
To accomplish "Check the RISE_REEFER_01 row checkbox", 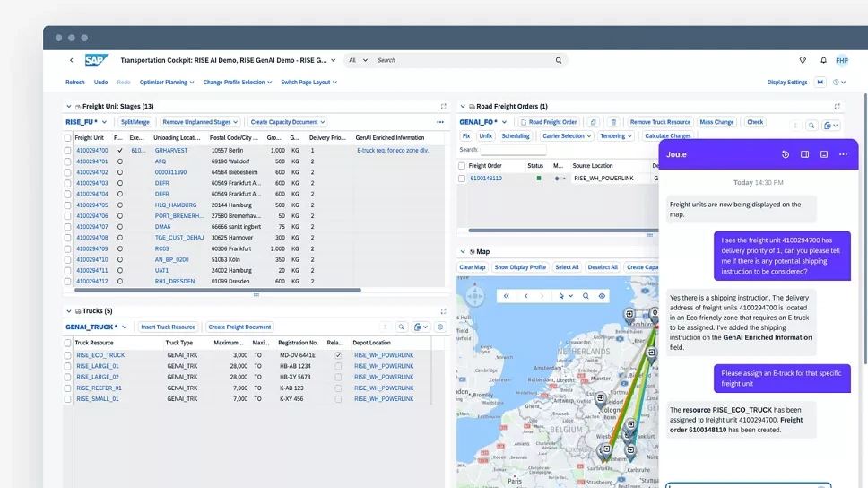I will pyautogui.click(x=67, y=388).
